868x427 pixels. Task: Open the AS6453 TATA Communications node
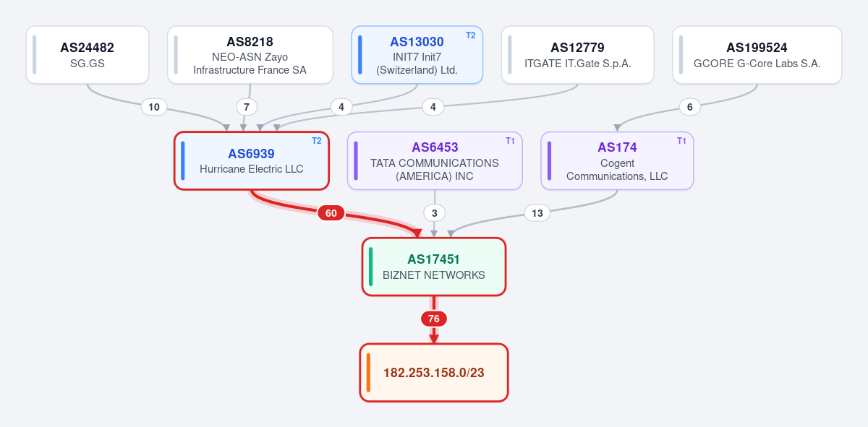coord(435,161)
